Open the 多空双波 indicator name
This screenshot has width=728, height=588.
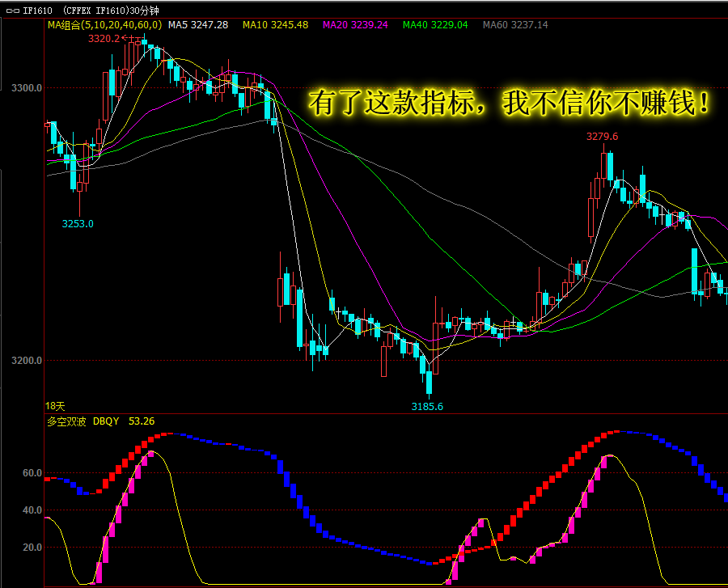[x=67, y=421]
